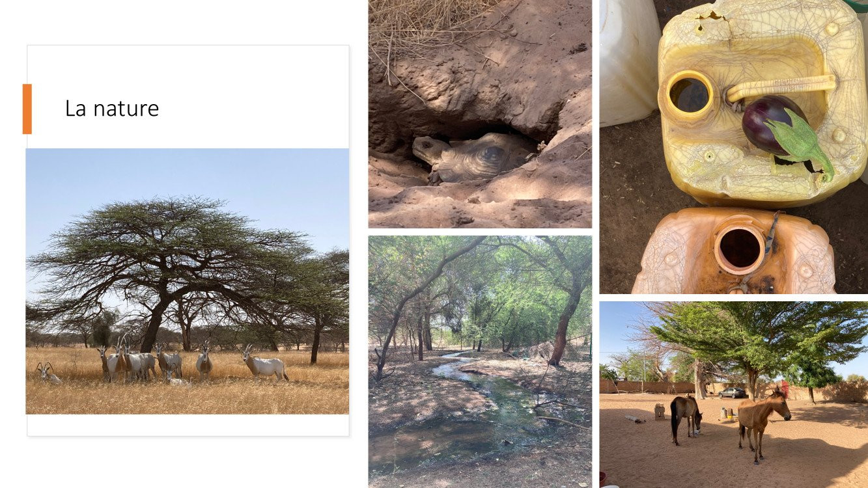868x488 pixels.
Task: Select the forest stream photo
Action: click(x=480, y=362)
